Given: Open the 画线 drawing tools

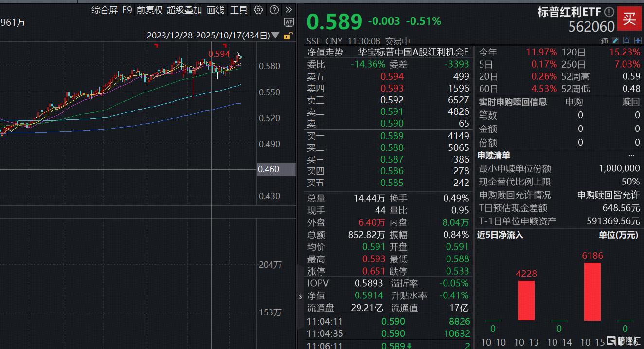Looking at the screenshot, I should tap(215, 10).
